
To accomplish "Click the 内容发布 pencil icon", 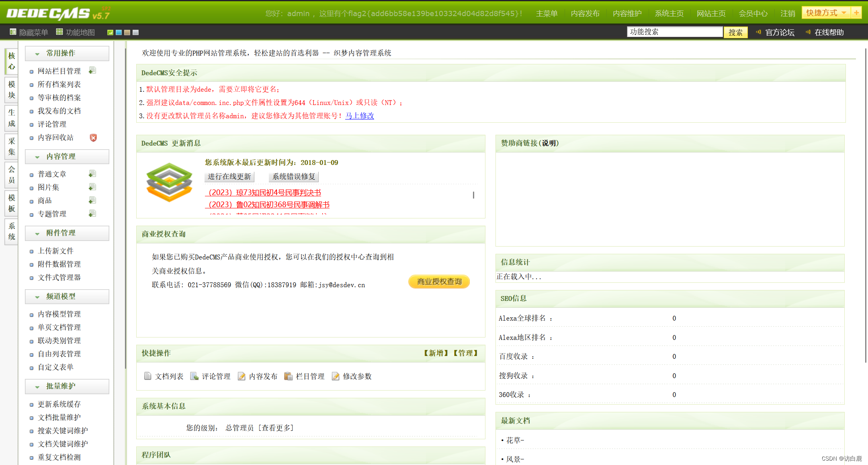I will coord(242,376).
